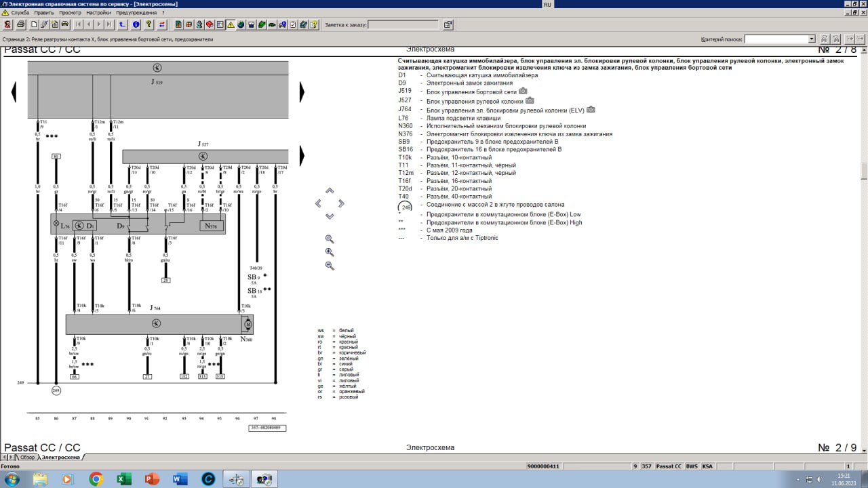Zoom in on the wiring diagram
This screenshot has height=488, width=868.
(x=330, y=252)
